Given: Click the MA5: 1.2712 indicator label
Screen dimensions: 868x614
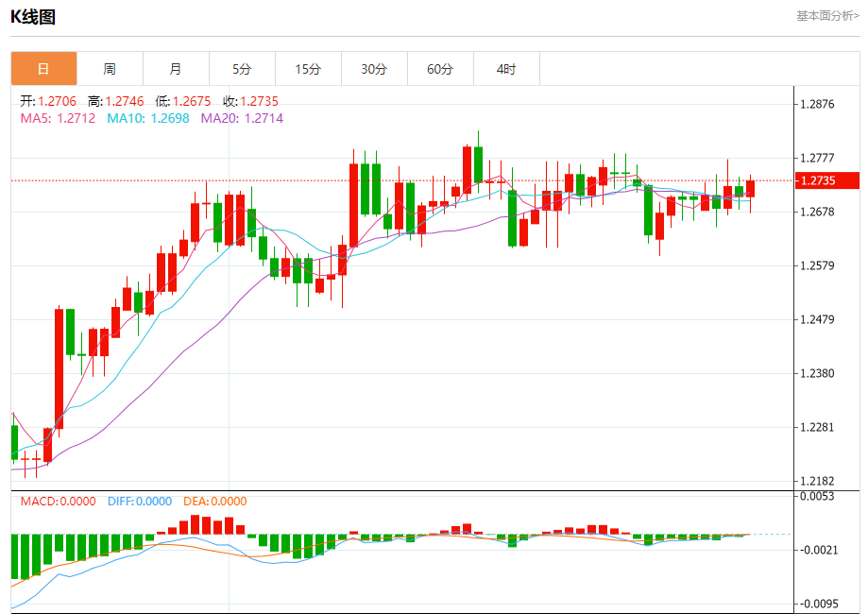Looking at the screenshot, I should (58, 118).
